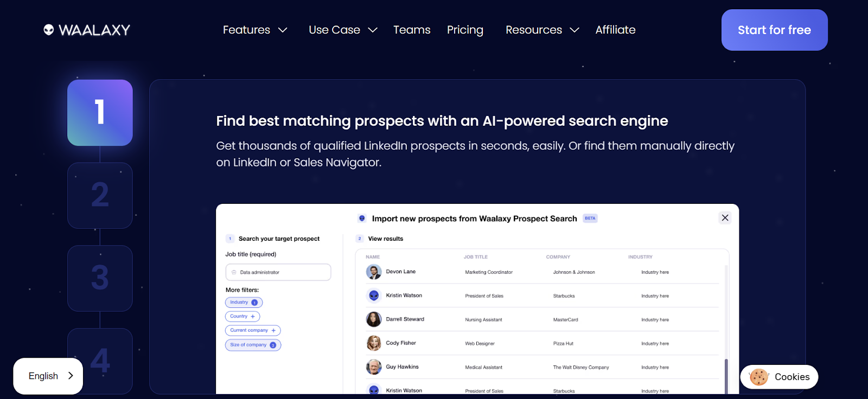Select step 1 tab

coord(100,113)
